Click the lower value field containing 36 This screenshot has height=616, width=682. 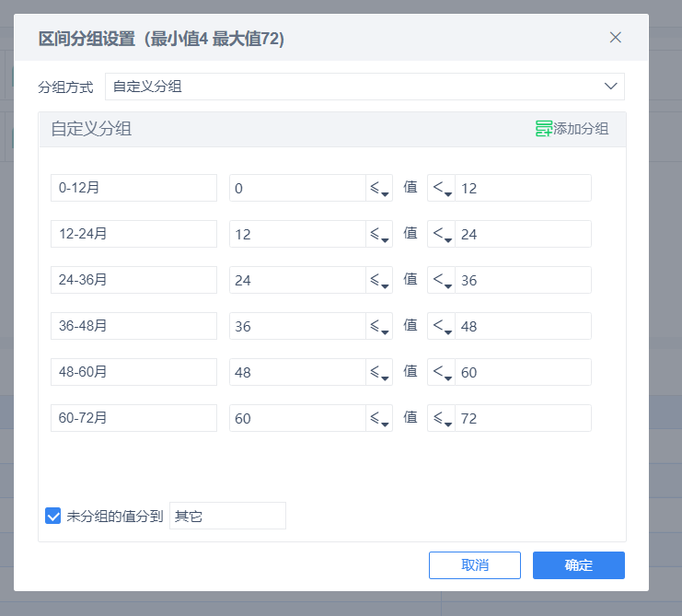click(298, 326)
